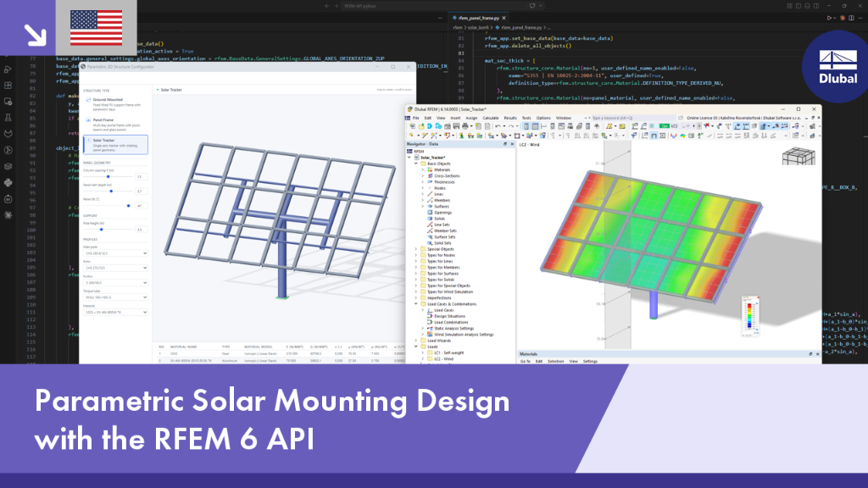Open the Insert menu in RFEM
868x488 pixels.
click(x=455, y=118)
